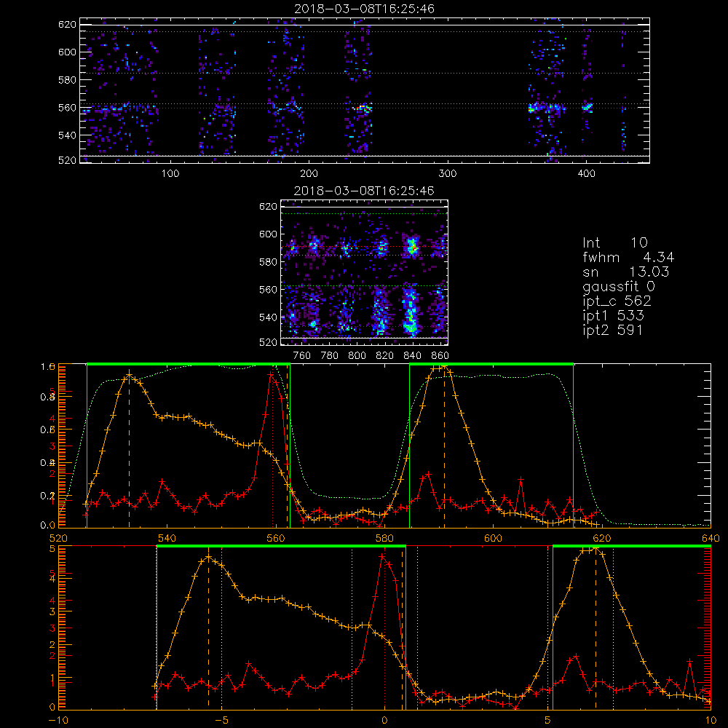The width and height of the screenshot is (728, 728).
Task: Click x-axis label 860 of middle image
Action: (440, 356)
